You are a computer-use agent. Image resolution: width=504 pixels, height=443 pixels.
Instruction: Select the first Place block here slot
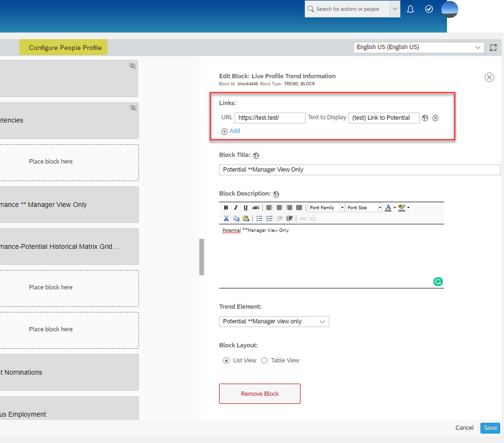tap(69, 163)
